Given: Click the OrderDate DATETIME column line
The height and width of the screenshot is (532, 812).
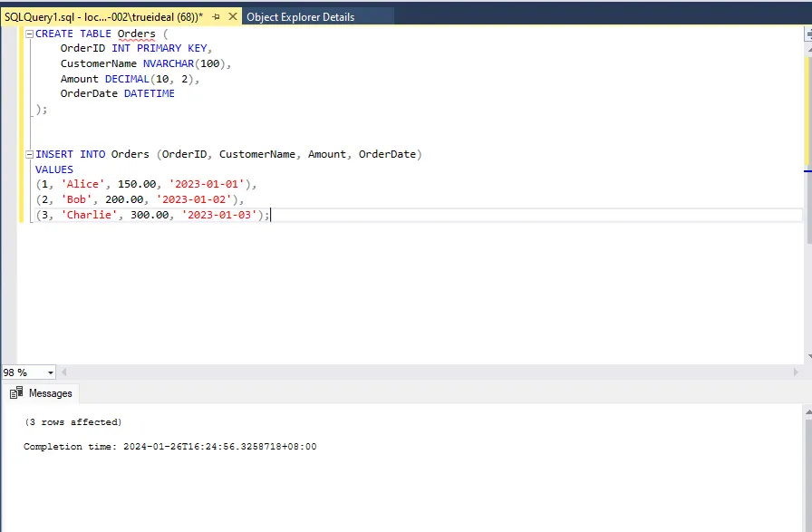Looking at the screenshot, I should (117, 93).
